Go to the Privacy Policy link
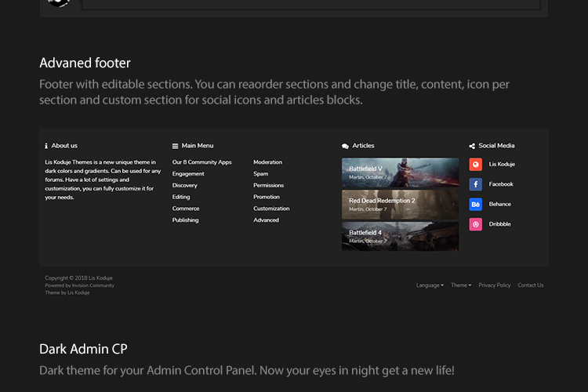 pos(494,285)
